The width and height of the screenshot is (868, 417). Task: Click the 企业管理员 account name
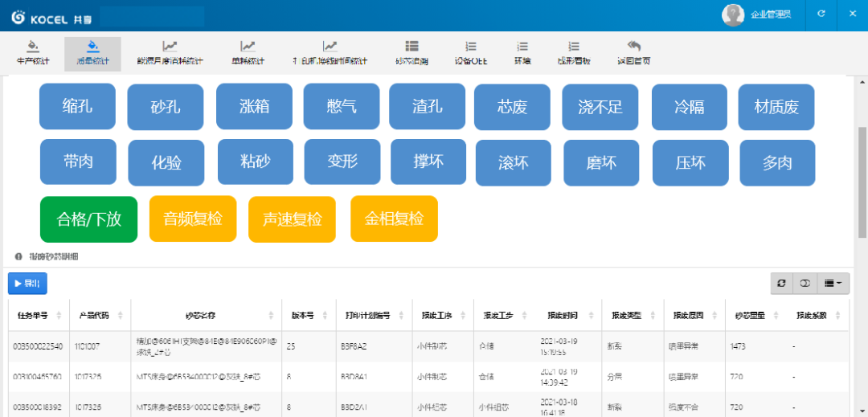point(771,15)
